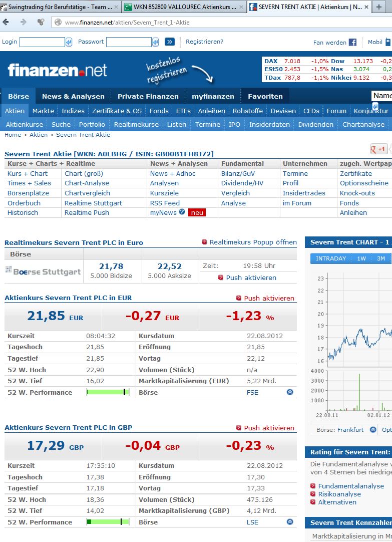Image resolution: width=392 pixels, height=542 pixels.
Task: Switch chart to the 1W tab
Action: [x=361, y=258]
